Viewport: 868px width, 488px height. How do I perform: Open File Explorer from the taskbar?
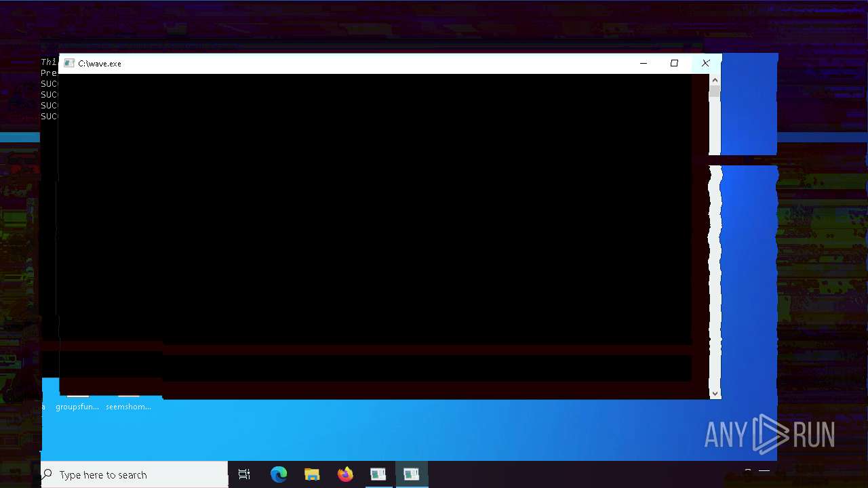[312, 474]
